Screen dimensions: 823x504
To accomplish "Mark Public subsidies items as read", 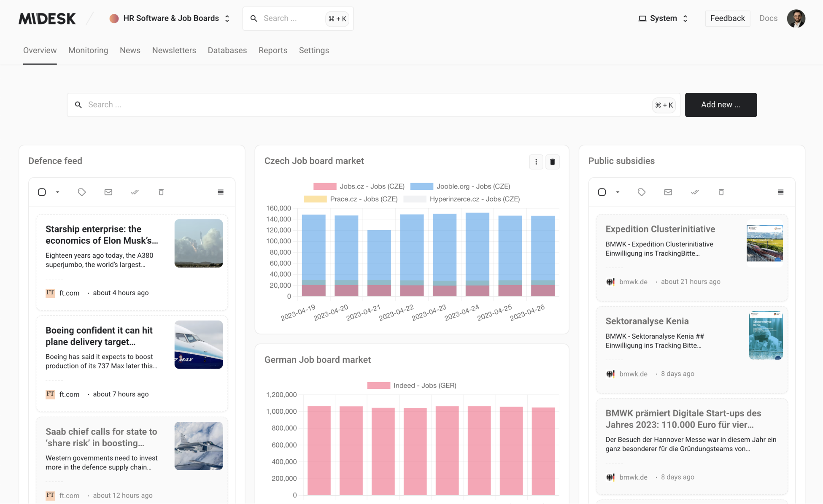I will pos(695,192).
